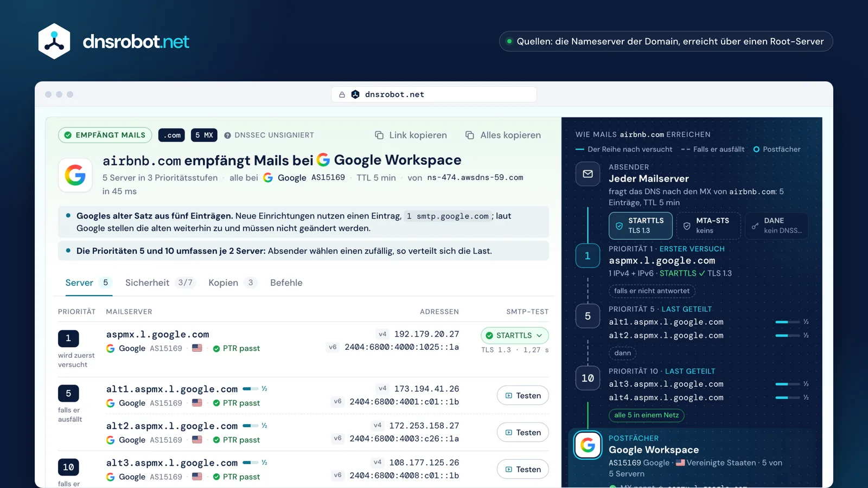Click the .com TLD badge
The height and width of the screenshot is (488, 868).
coord(171,135)
